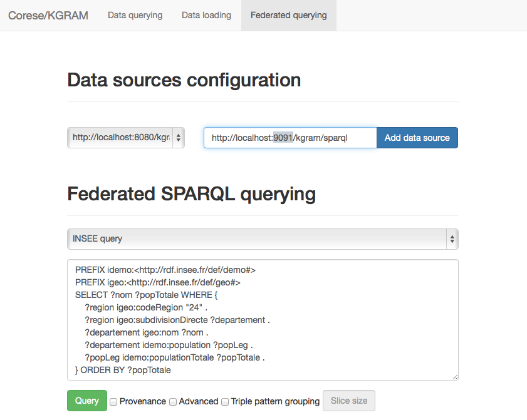Click the PREFIX idemo line in query editor

[x=165, y=270]
